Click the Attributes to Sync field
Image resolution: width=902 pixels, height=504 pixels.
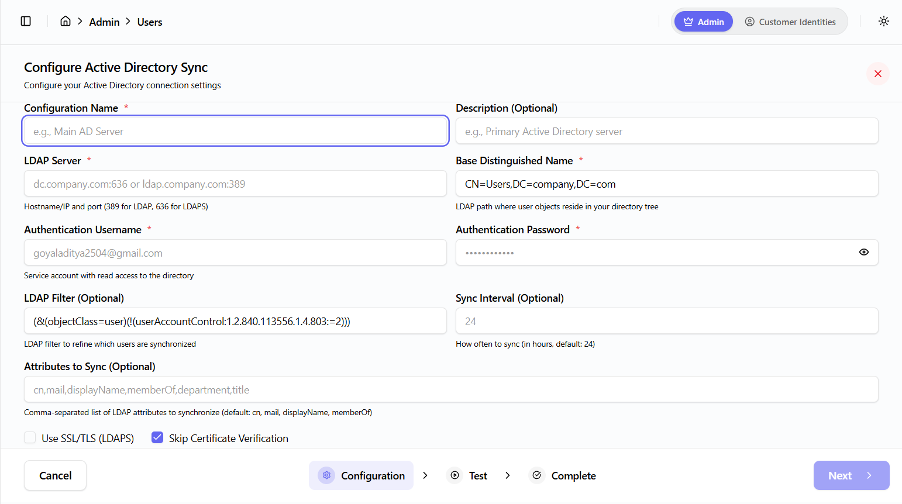click(x=451, y=390)
